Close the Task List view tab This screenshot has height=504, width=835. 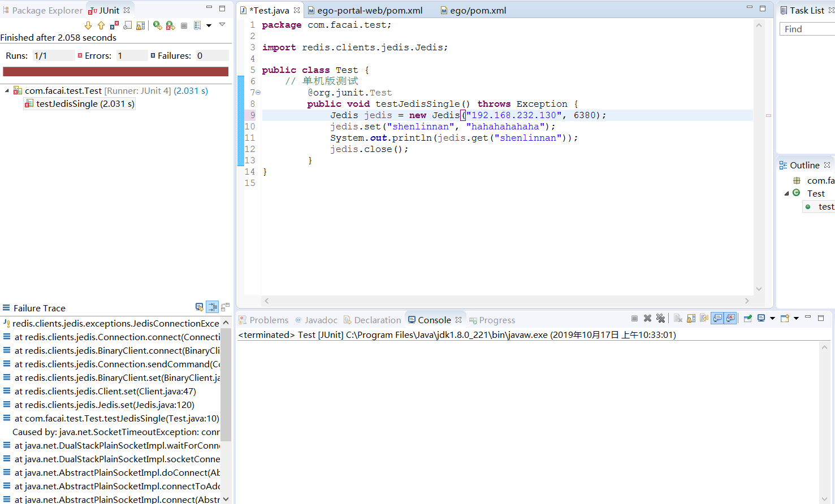click(x=831, y=10)
